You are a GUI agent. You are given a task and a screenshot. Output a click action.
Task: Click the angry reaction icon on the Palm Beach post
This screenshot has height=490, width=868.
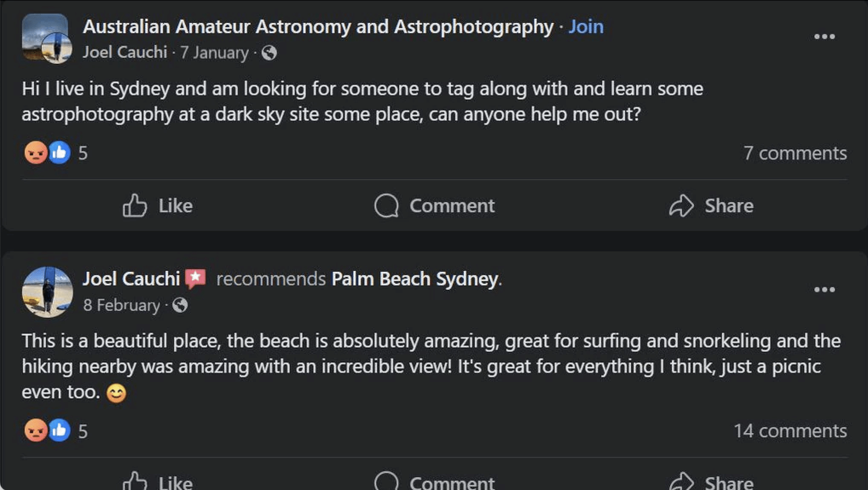tap(35, 431)
